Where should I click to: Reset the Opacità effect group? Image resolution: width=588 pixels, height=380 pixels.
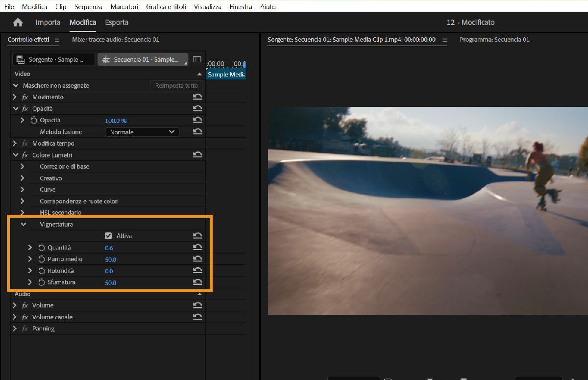pyautogui.click(x=197, y=108)
